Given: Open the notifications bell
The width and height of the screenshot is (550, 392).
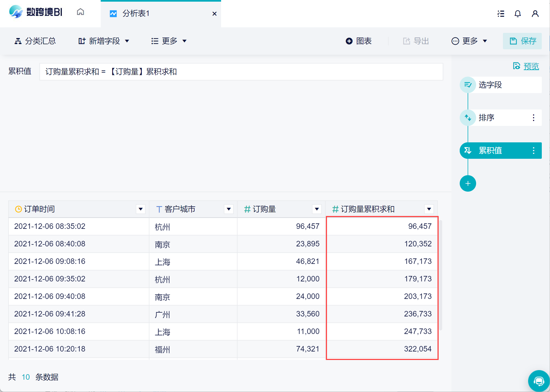Looking at the screenshot, I should tap(518, 14).
